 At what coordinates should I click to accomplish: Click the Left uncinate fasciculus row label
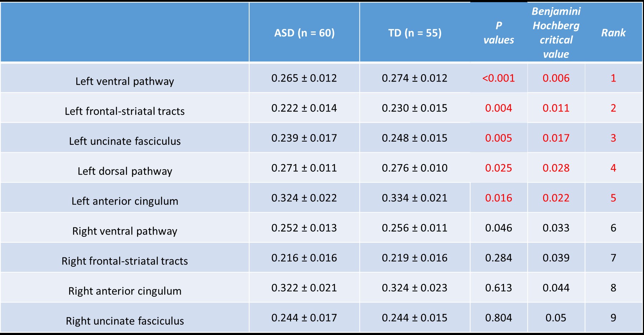pyautogui.click(x=125, y=141)
